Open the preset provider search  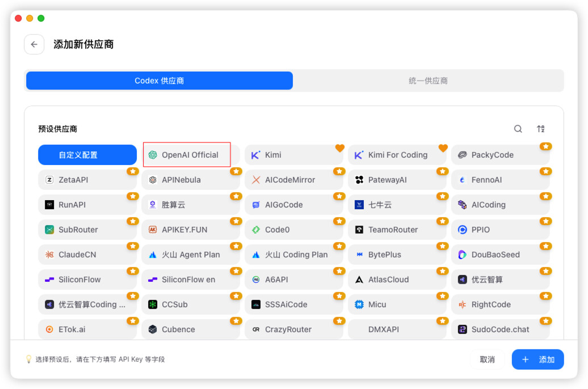518,129
